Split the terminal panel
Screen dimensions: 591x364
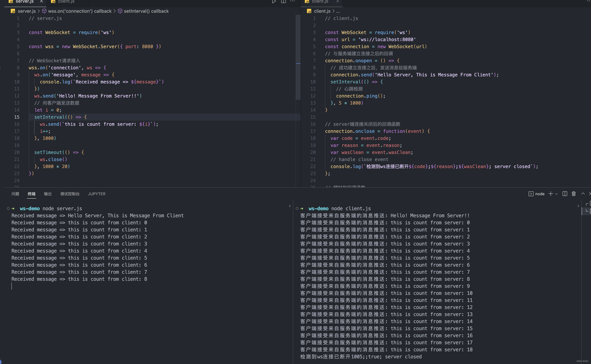[x=565, y=194]
